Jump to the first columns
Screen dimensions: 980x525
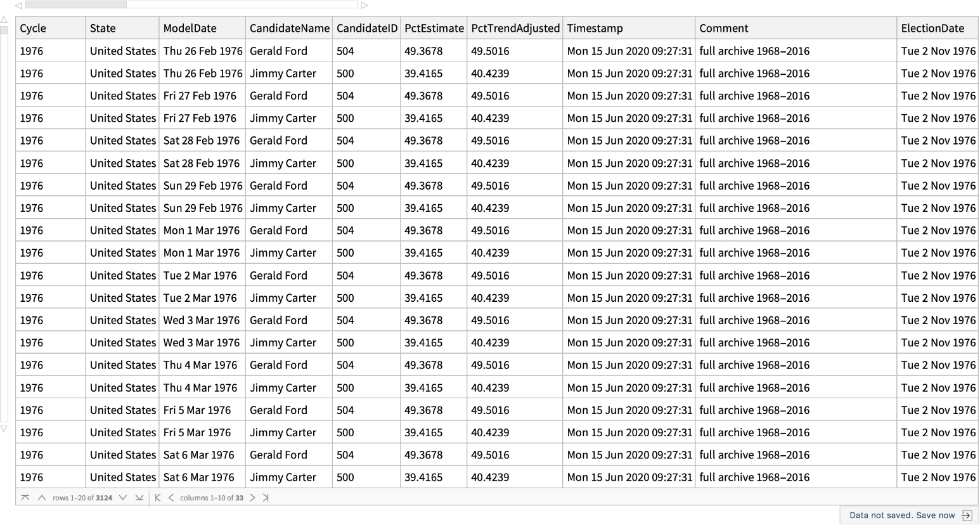pyautogui.click(x=158, y=498)
